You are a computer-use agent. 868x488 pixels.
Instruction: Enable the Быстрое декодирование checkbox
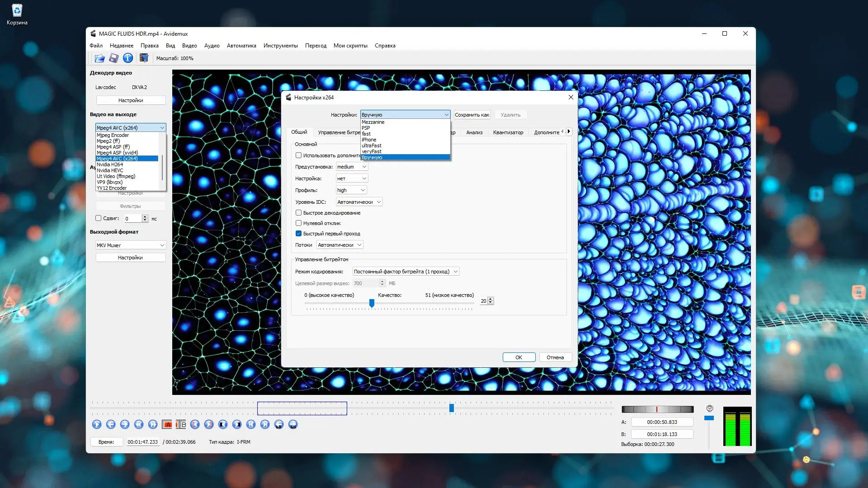click(x=298, y=213)
